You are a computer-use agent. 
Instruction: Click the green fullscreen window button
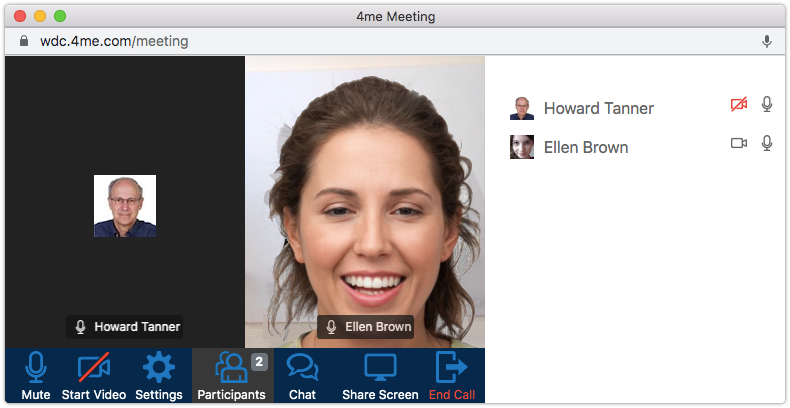coord(60,16)
